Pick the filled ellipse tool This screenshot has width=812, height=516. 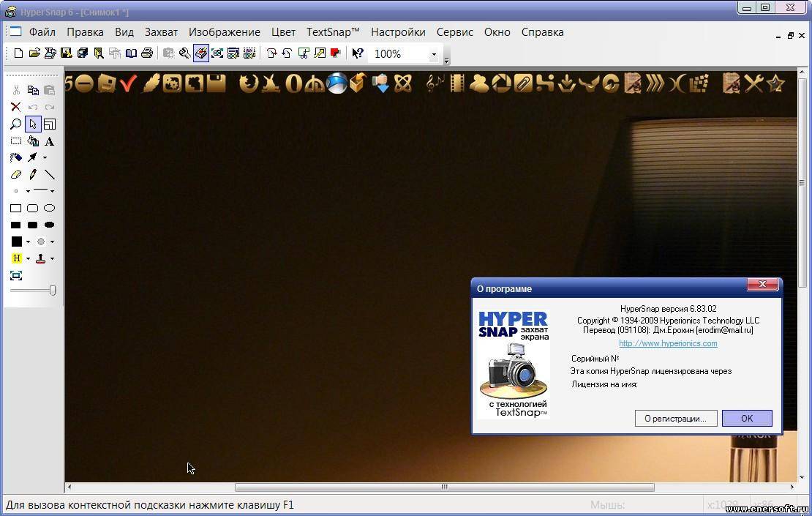pyautogui.click(x=49, y=225)
